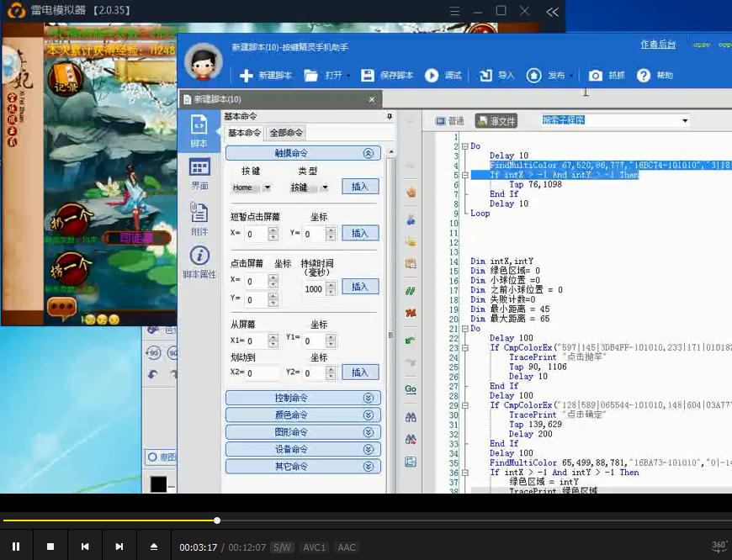The image size is (732, 560).
Task: Open 帮助 help from the toolbar
Action: [644, 76]
